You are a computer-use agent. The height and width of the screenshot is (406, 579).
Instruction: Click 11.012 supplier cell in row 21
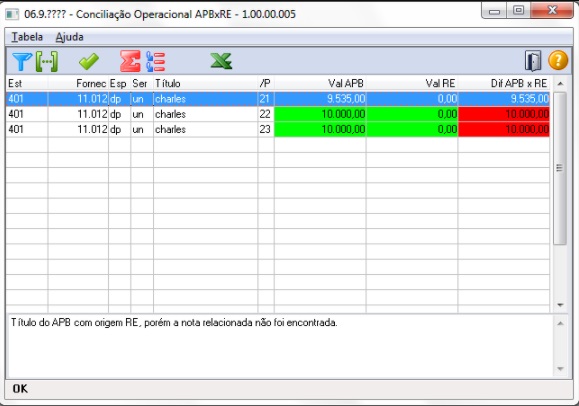click(78, 99)
